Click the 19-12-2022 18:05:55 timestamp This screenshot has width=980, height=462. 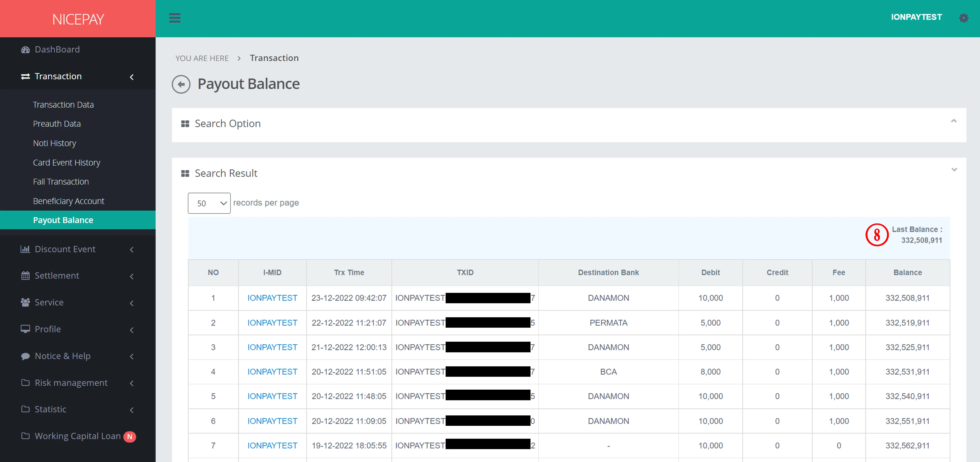click(x=349, y=446)
